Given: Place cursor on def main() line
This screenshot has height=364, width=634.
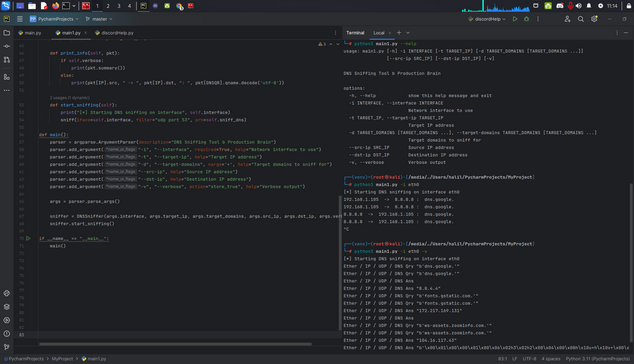Looking at the screenshot, I should click(x=54, y=135).
